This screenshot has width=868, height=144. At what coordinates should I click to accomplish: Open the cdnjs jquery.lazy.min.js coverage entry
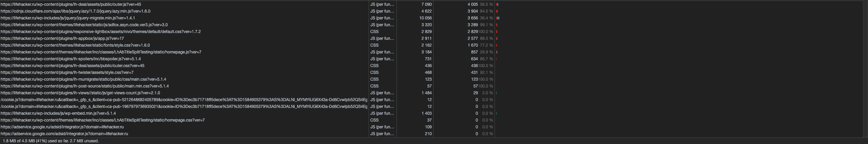pyautogui.click(x=75, y=11)
